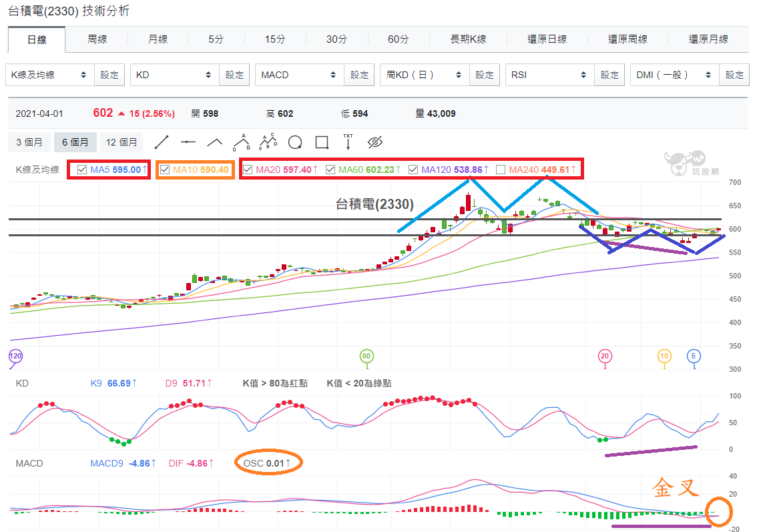This screenshot has height=532, width=761.
Task: Set chart range to 3 個月
Action: (x=29, y=142)
